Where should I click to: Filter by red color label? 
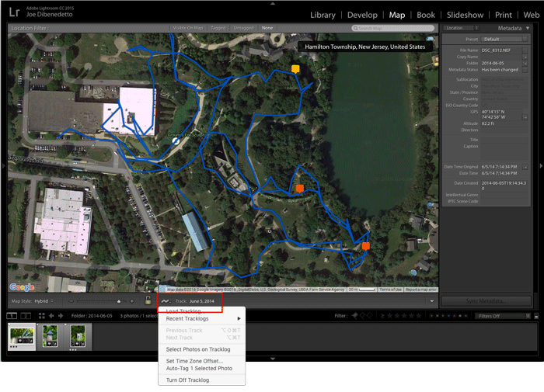(431, 316)
